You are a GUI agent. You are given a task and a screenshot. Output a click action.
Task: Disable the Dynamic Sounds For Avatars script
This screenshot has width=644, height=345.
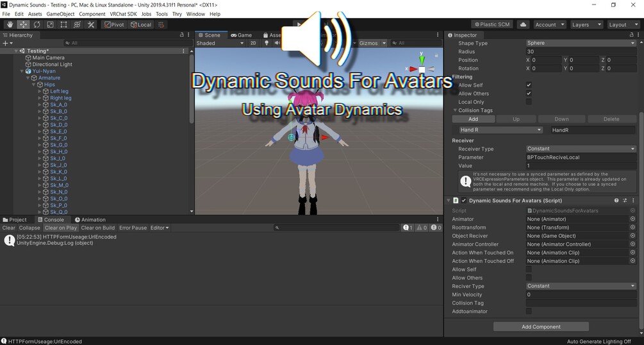click(x=464, y=201)
